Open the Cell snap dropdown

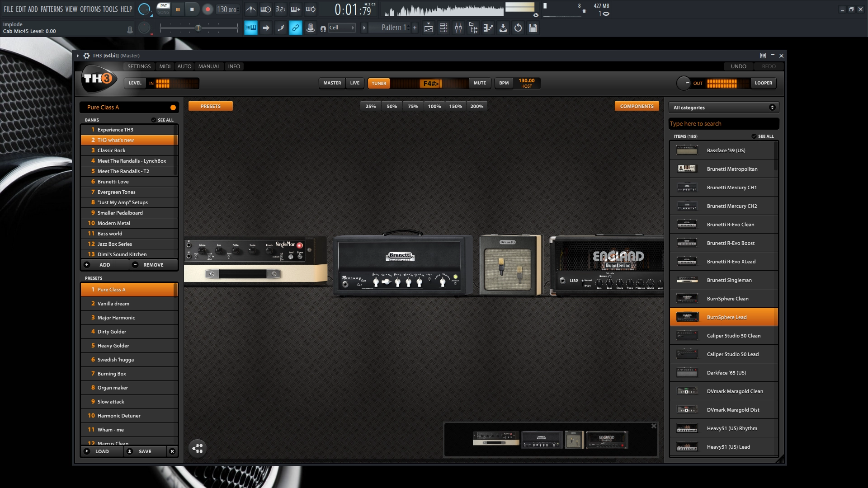pos(342,28)
